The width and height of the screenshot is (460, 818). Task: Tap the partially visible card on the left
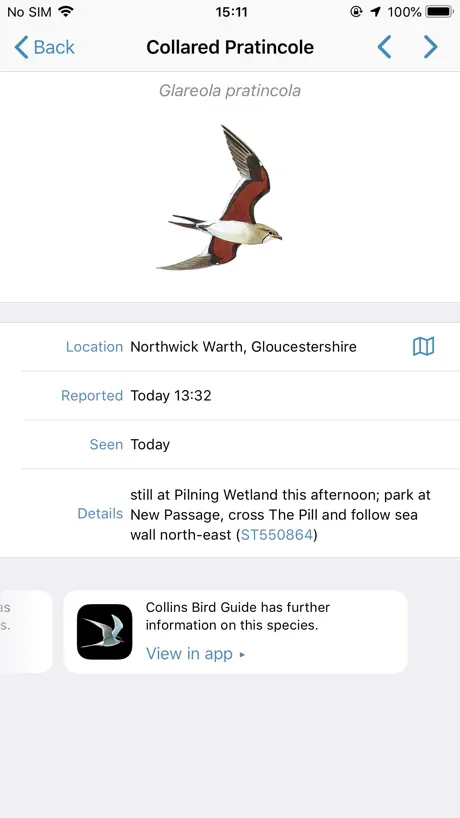pyautogui.click(x=26, y=632)
